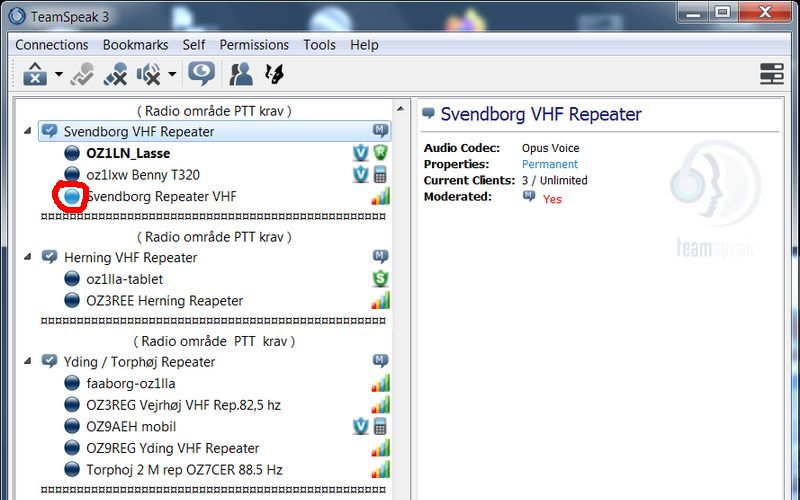This screenshot has height=500, width=800.
Task: Open the Tools menu
Action: pyautogui.click(x=319, y=45)
